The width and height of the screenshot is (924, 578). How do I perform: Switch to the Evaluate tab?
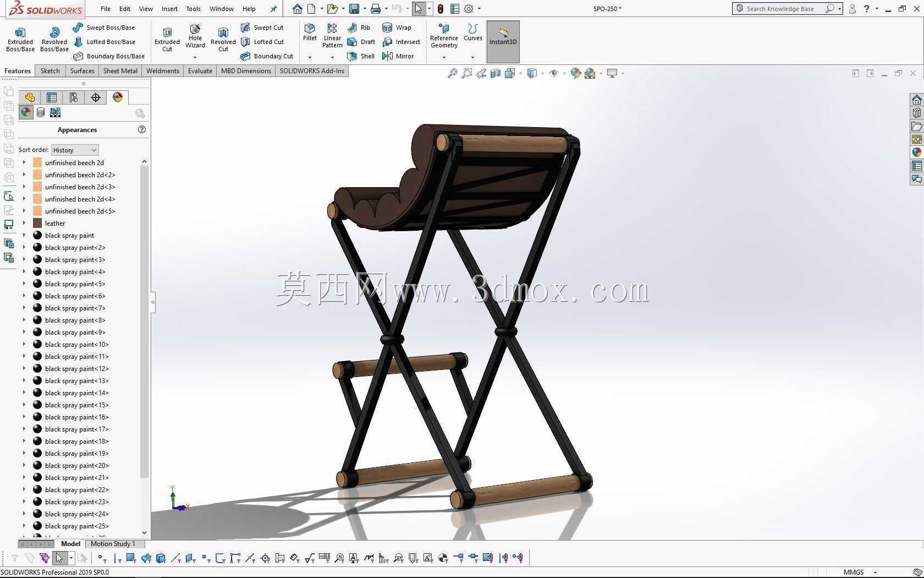click(200, 70)
